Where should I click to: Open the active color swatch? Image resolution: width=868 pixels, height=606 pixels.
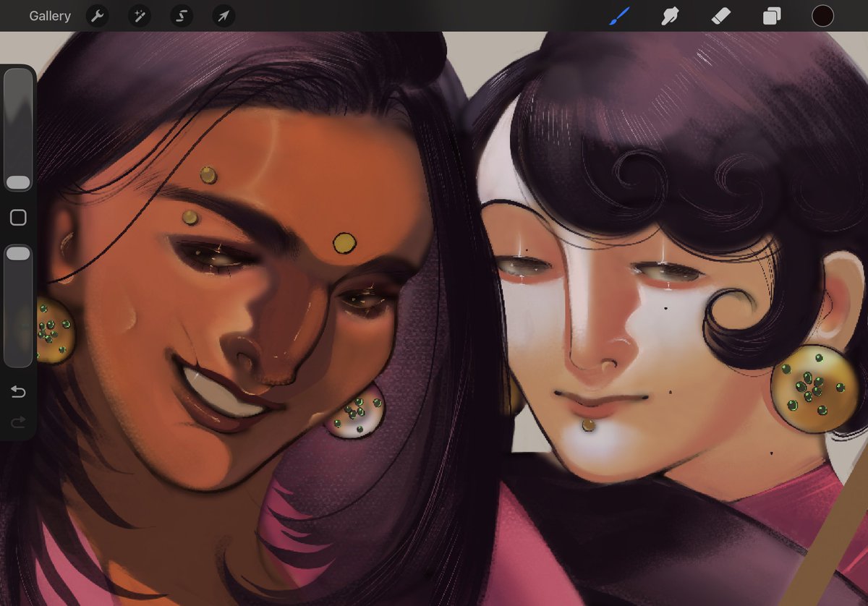[x=822, y=16]
